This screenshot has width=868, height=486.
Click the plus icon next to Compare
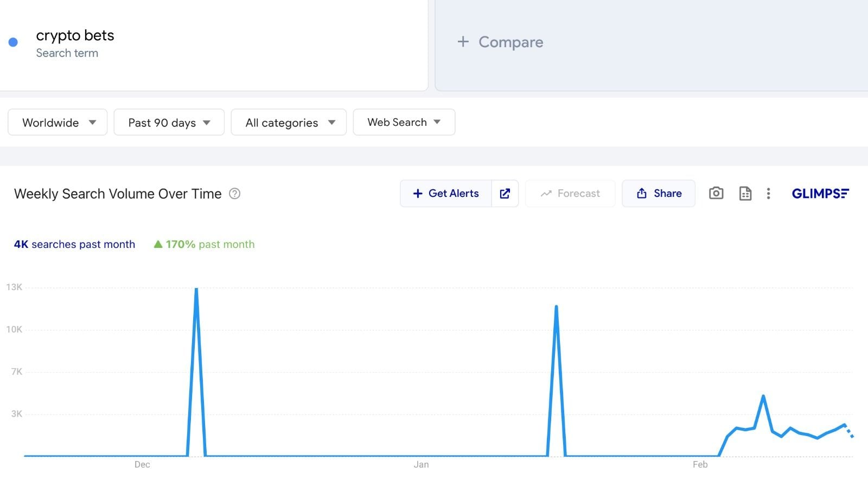pyautogui.click(x=463, y=42)
